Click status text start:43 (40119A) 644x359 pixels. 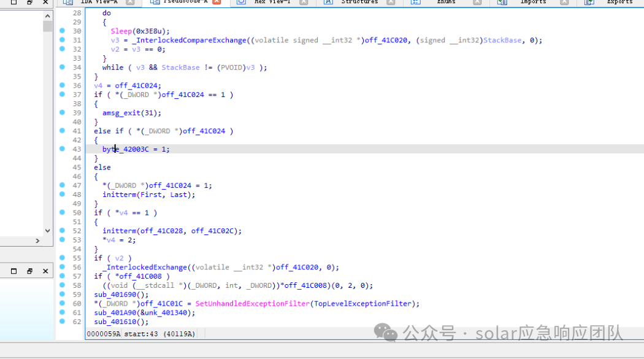159,334
